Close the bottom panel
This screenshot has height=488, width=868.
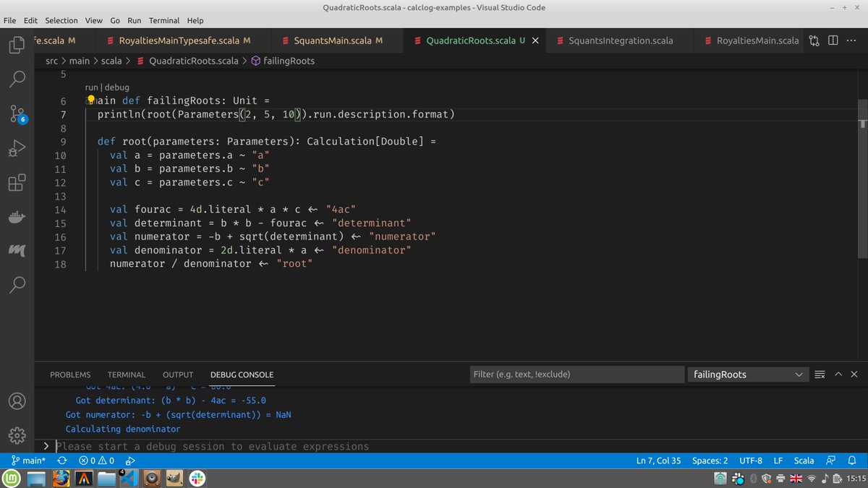854,374
